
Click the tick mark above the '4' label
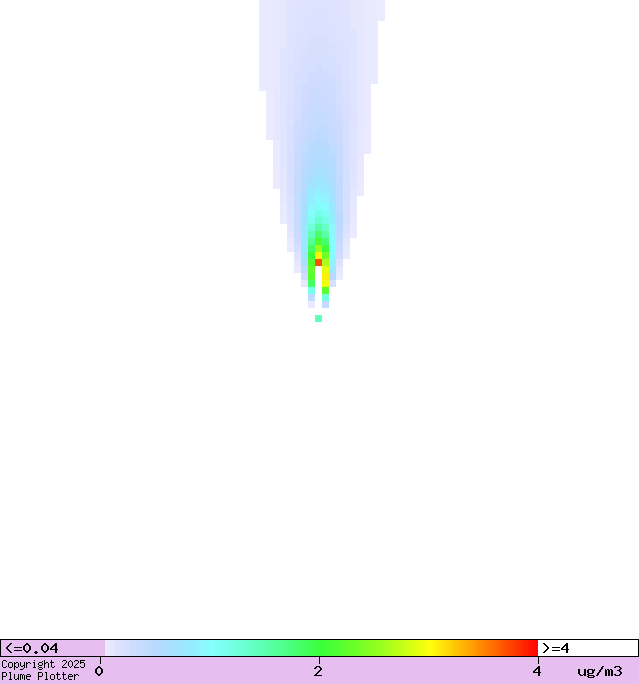(537, 659)
